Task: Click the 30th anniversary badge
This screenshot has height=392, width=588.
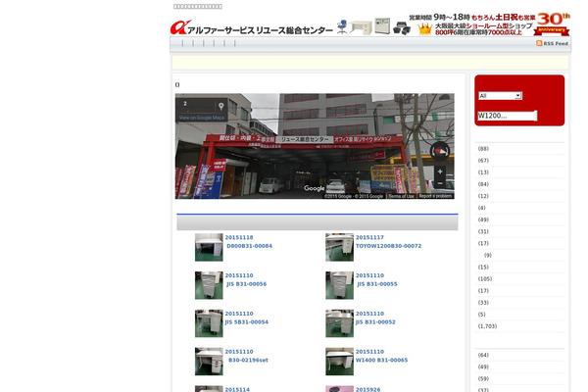Action: 552,24
